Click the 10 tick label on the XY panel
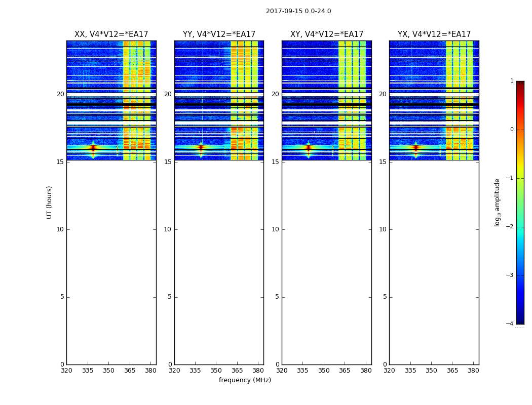This screenshot has width=532, height=405. [x=275, y=229]
